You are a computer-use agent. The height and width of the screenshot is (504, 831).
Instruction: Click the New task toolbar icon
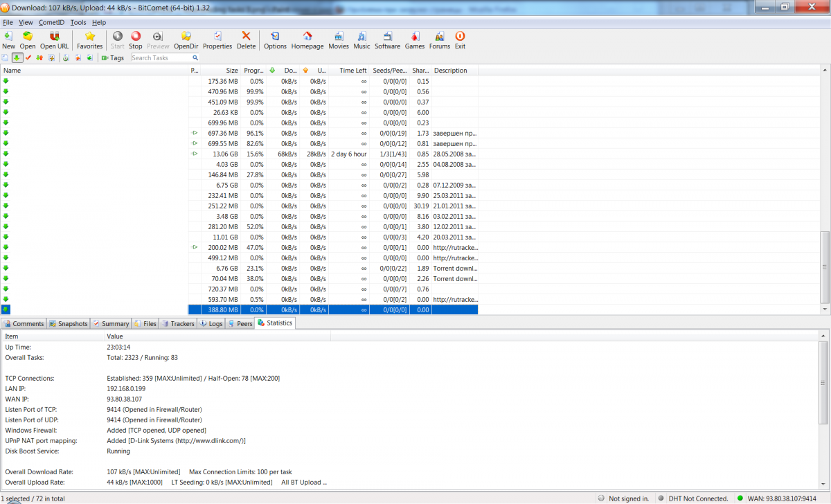point(8,36)
